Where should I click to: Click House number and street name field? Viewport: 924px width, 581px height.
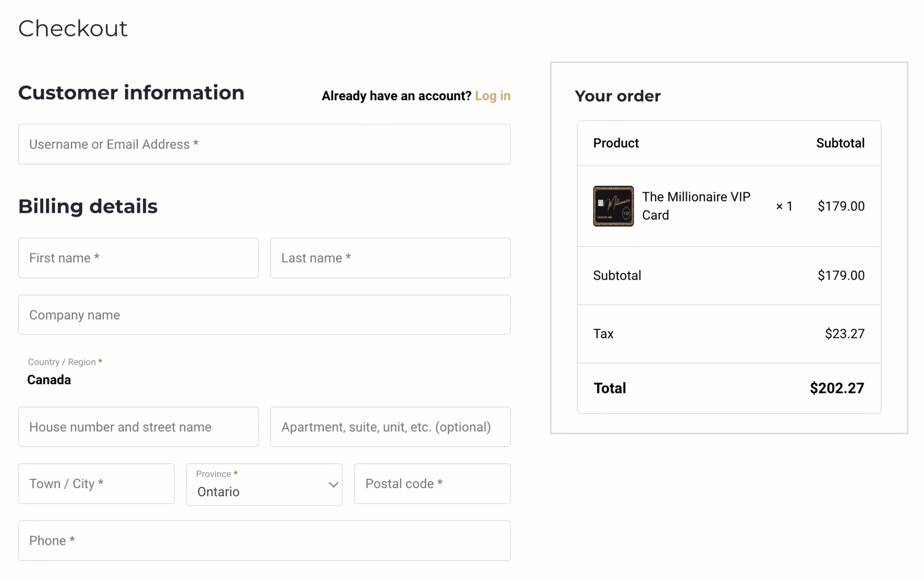[x=138, y=427]
